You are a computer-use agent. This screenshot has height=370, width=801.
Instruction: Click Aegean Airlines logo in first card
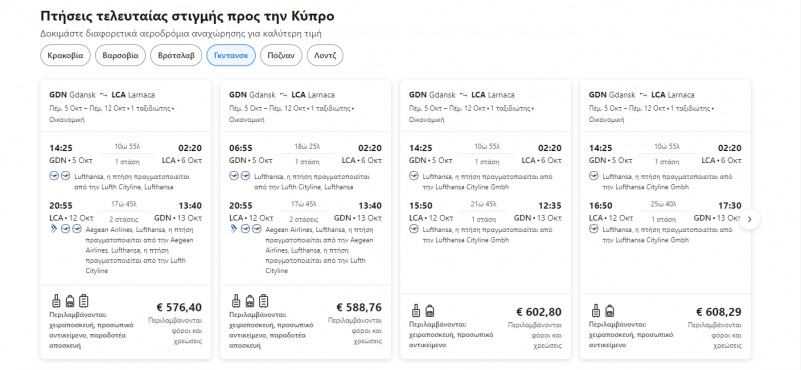click(55, 228)
